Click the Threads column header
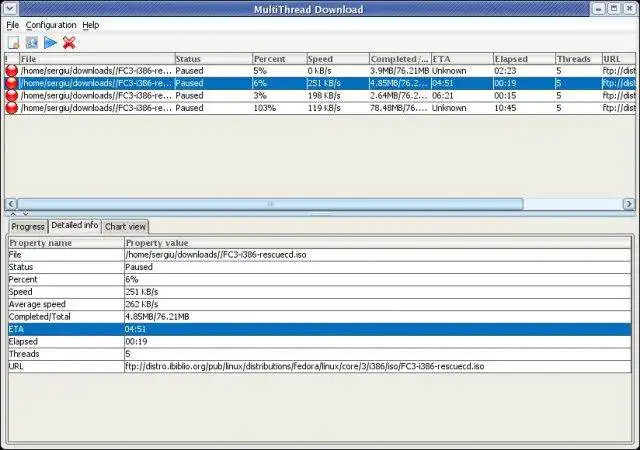This screenshot has width=640, height=450. (x=579, y=59)
